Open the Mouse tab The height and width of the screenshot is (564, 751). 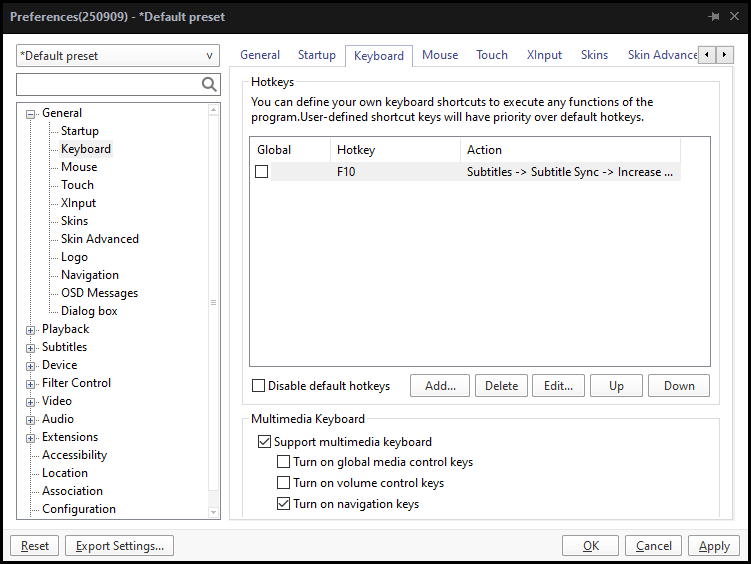click(x=440, y=55)
